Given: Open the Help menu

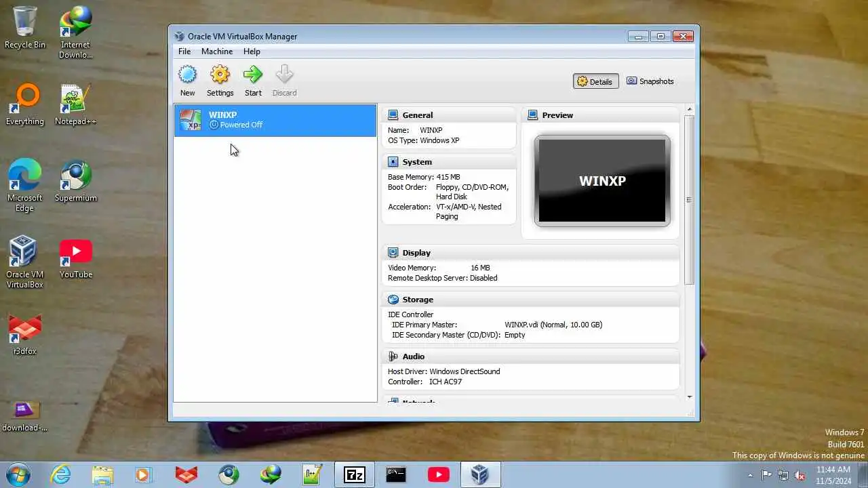Looking at the screenshot, I should [x=252, y=52].
